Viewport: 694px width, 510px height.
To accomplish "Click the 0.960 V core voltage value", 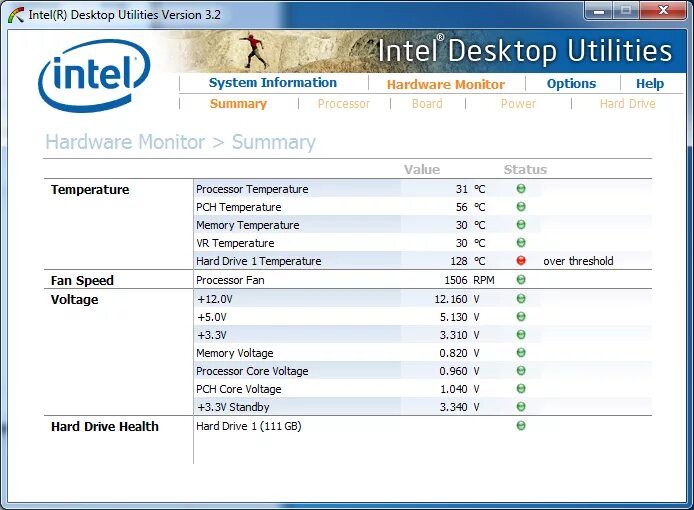I will [459, 371].
